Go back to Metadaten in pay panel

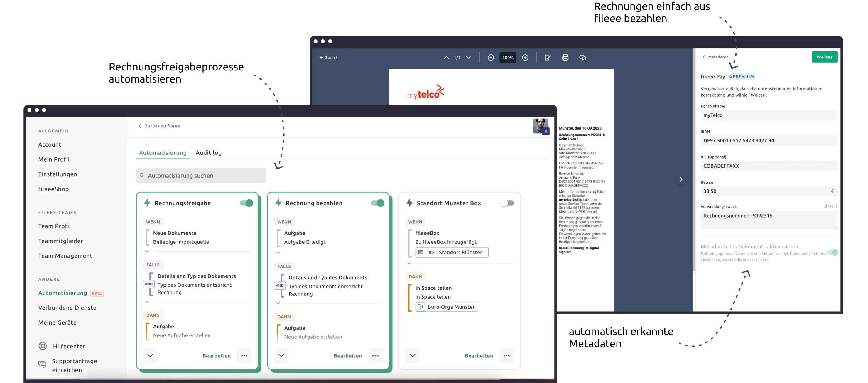[715, 57]
